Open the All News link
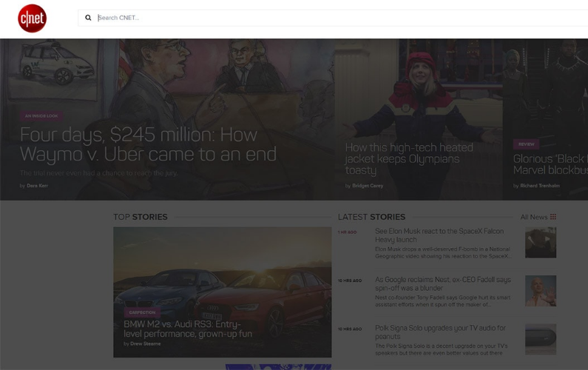This screenshot has height=370, width=588. click(533, 217)
